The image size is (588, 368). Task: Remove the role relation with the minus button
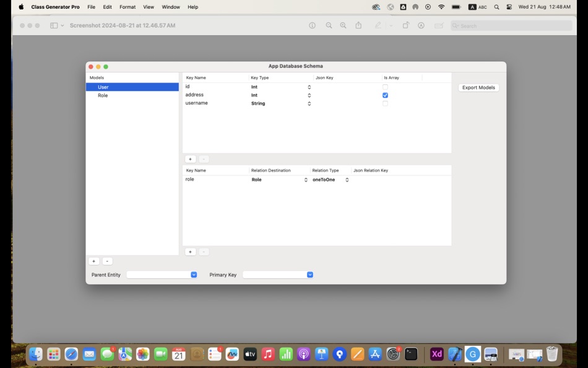(x=203, y=252)
